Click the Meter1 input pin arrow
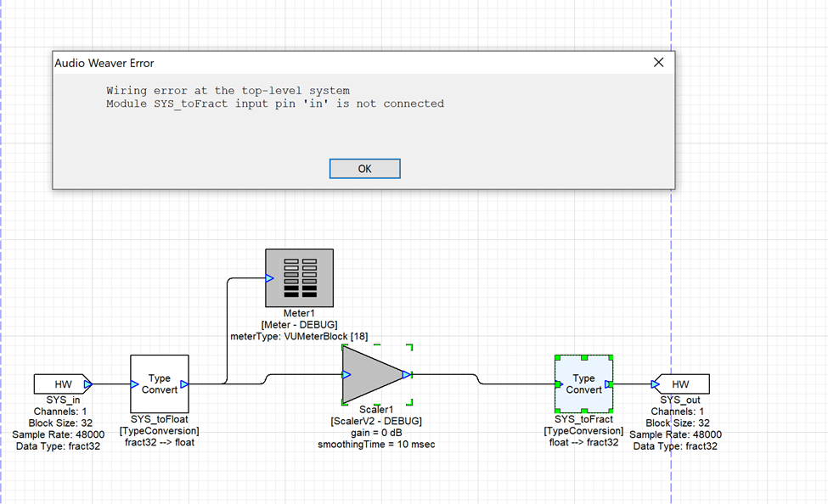The height and width of the screenshot is (504, 828). [269, 278]
